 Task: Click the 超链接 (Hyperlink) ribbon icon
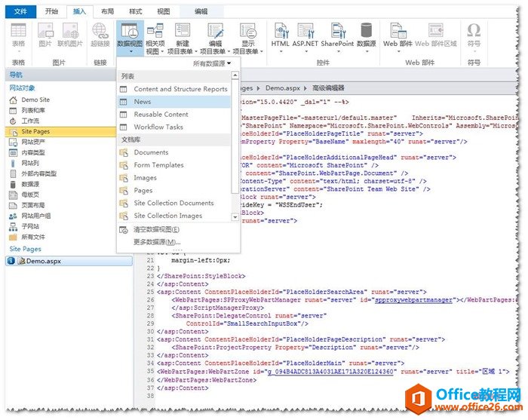click(100, 31)
